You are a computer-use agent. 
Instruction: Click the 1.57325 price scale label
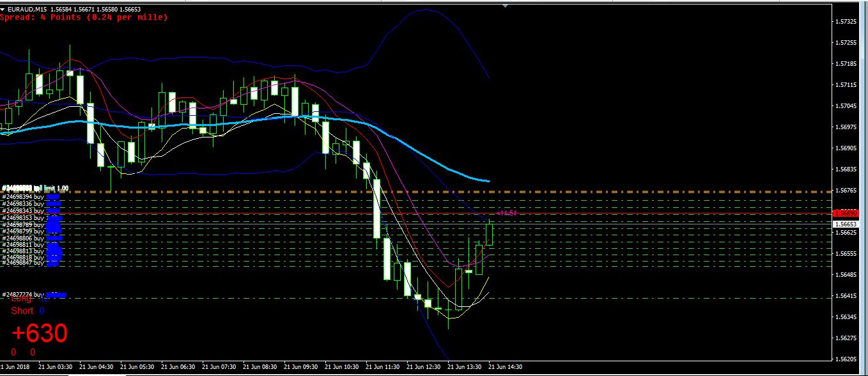[x=846, y=22]
